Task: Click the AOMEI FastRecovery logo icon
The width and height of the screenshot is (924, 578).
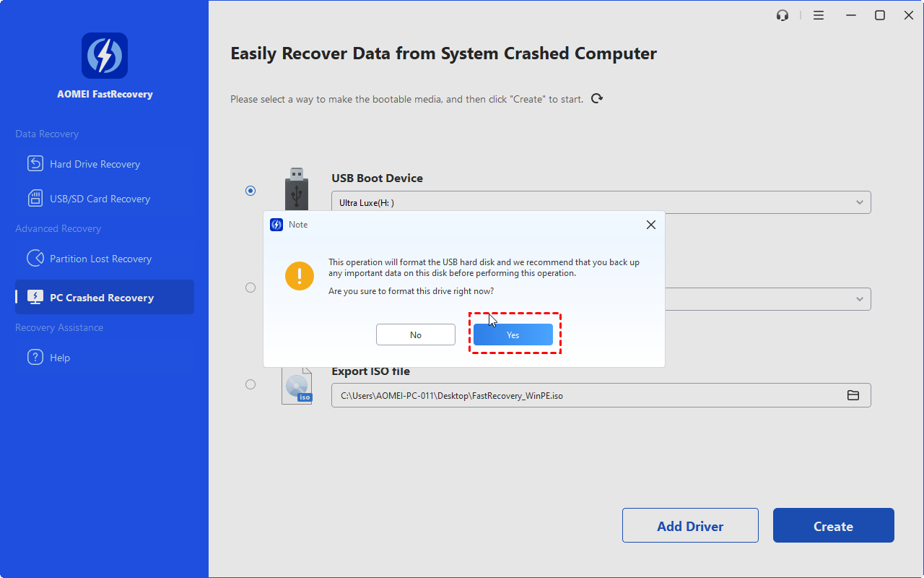Action: pos(105,56)
